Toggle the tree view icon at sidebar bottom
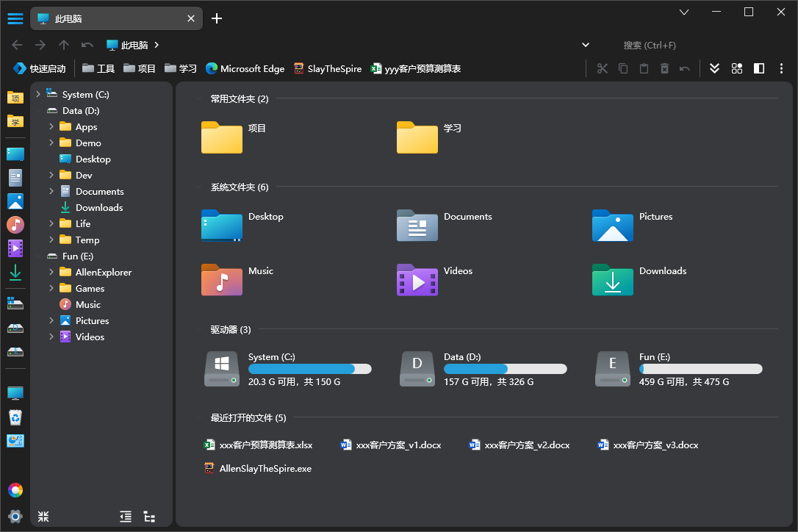 [150, 517]
